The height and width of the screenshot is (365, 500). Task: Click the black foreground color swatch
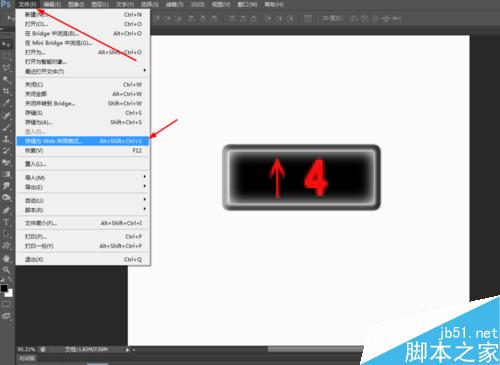tap(4, 288)
